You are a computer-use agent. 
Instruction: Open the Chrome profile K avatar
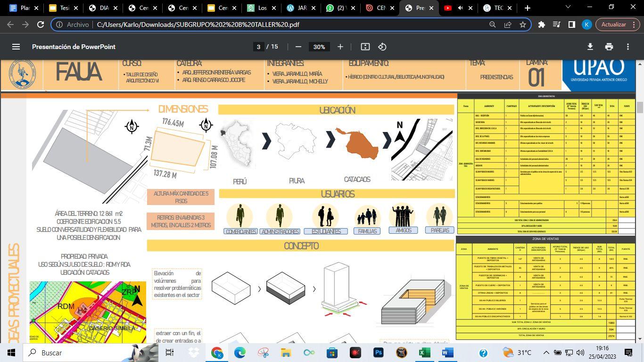(x=587, y=25)
